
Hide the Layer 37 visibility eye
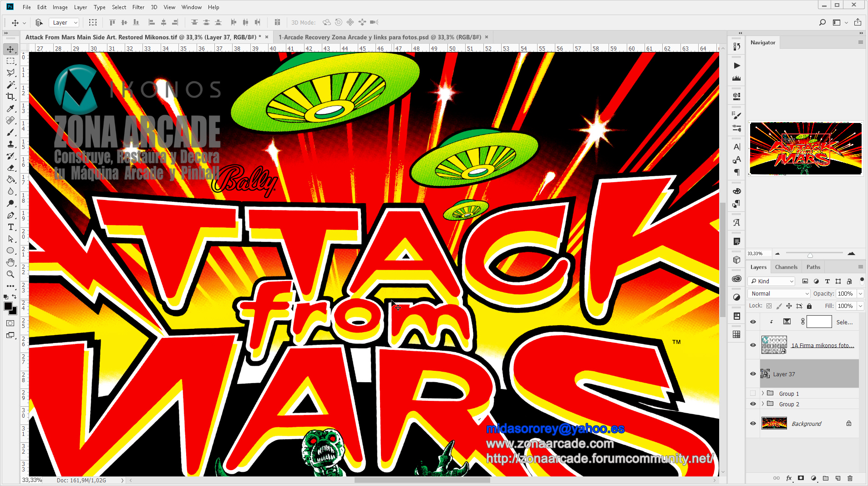click(752, 373)
